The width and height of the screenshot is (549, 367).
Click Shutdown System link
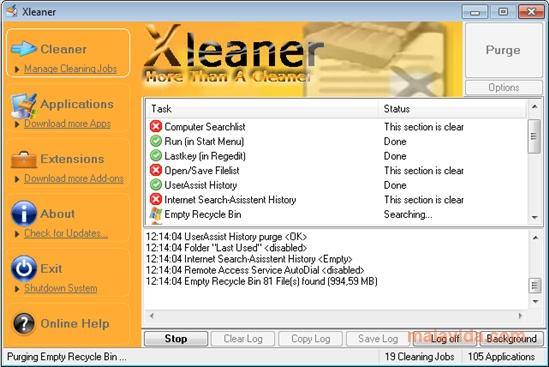61,288
